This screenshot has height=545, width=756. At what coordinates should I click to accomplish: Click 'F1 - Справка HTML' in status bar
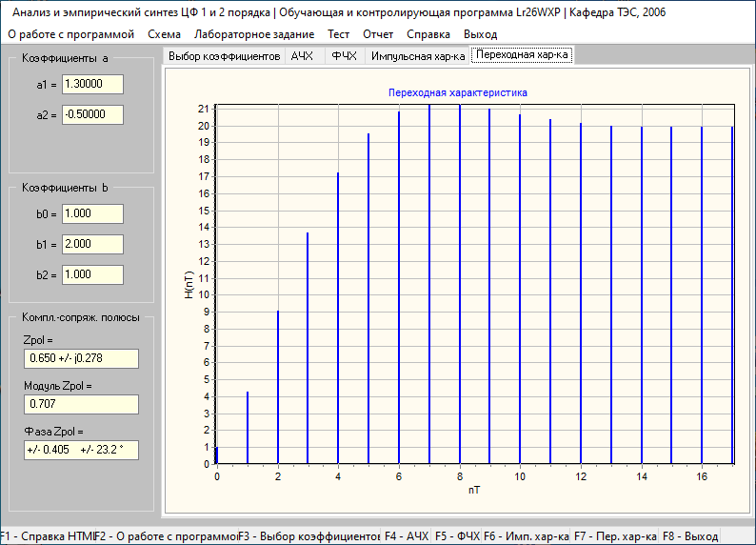point(48,536)
